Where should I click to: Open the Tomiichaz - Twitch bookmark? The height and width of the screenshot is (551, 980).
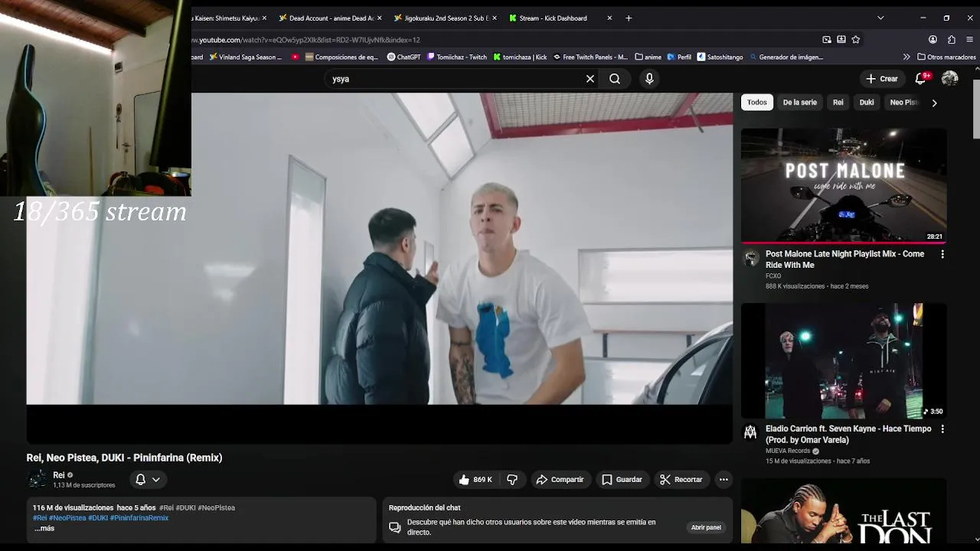click(x=457, y=57)
